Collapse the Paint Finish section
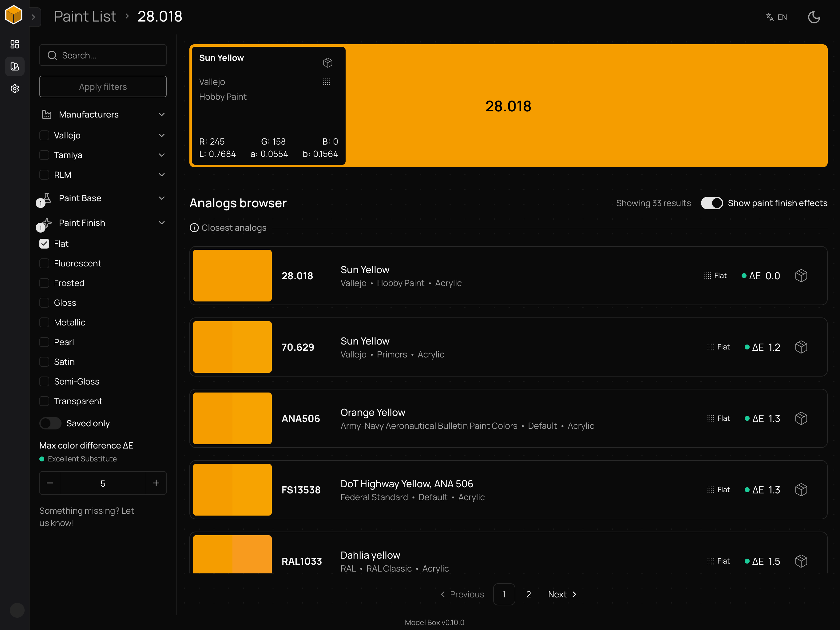This screenshot has height=630, width=840. click(x=161, y=223)
